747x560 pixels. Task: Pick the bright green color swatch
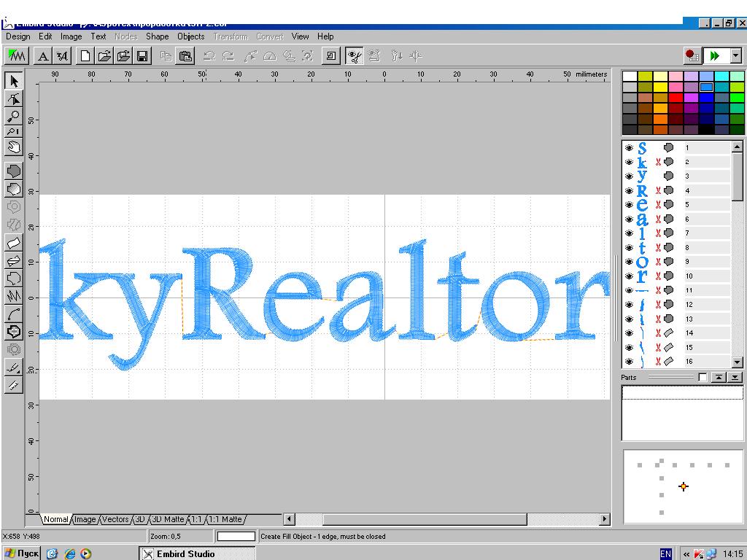[737, 98]
